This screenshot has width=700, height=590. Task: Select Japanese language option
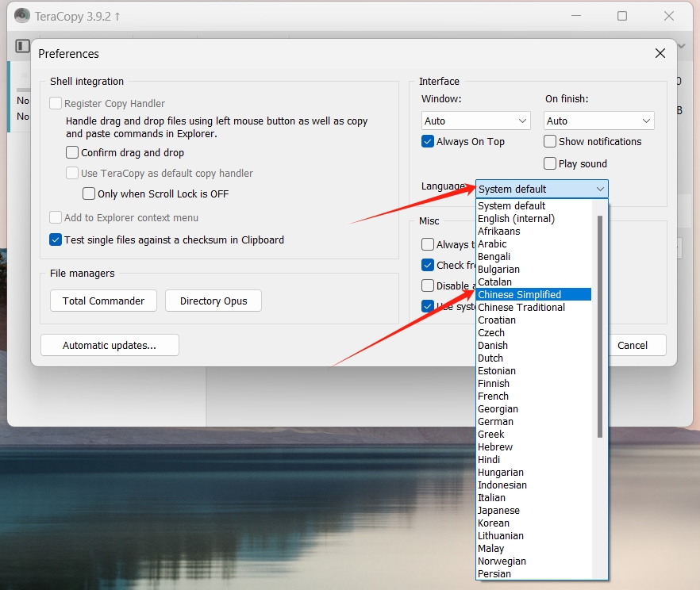(534, 511)
